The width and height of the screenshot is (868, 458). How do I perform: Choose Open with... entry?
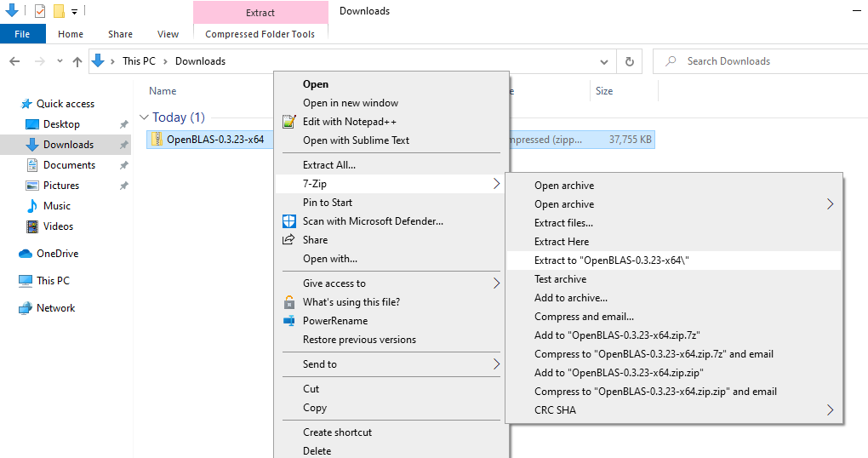click(x=391, y=259)
